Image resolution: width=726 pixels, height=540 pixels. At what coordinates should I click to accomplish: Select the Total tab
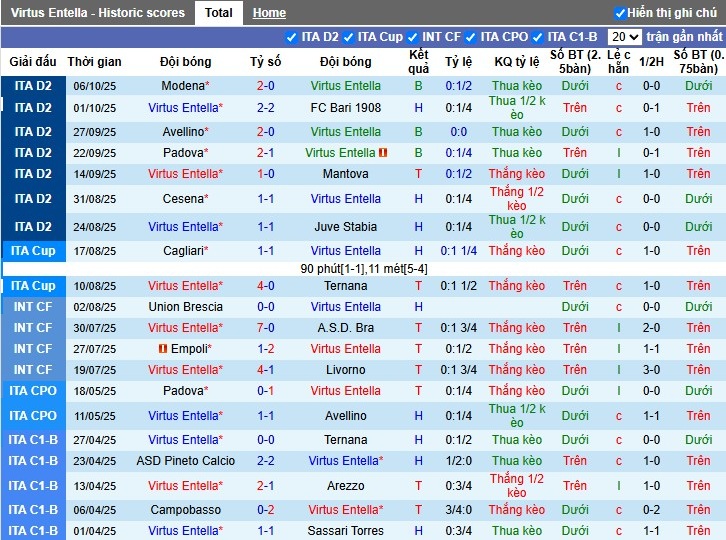pos(218,13)
